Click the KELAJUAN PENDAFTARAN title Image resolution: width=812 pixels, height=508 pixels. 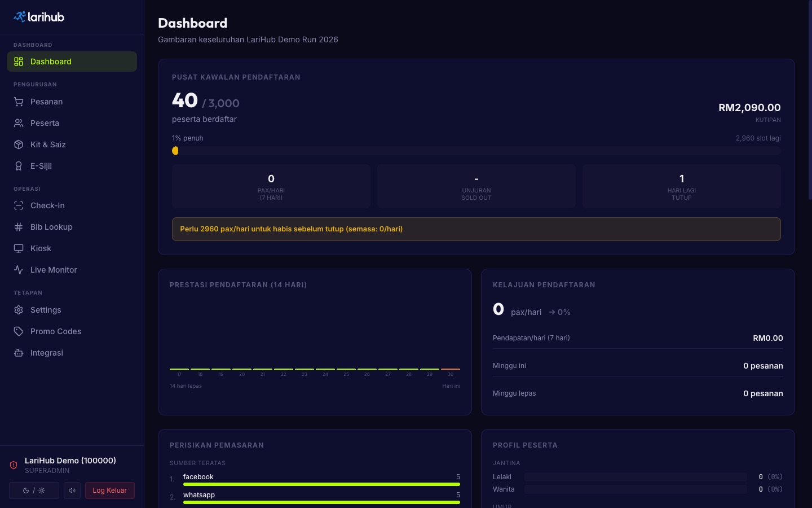[544, 285]
